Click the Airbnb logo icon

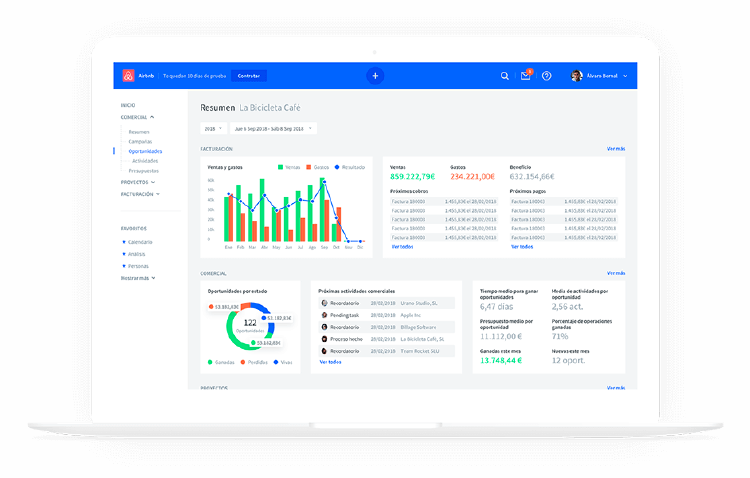tap(128, 76)
